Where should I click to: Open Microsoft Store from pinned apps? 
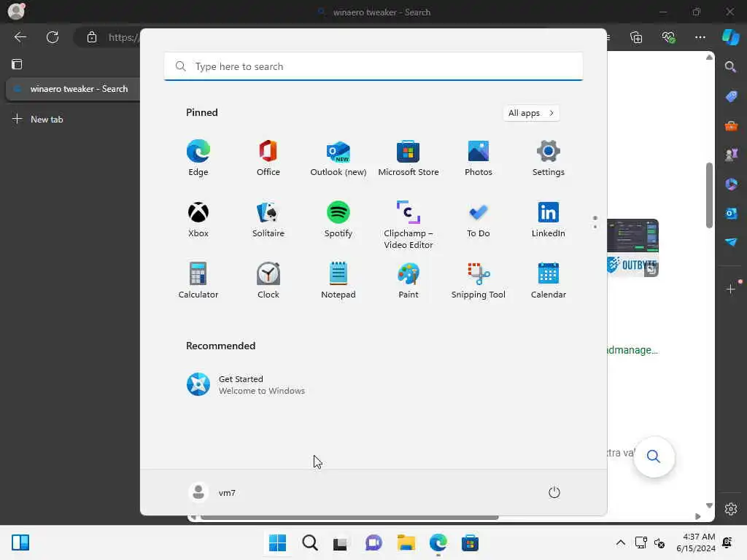pos(409,157)
